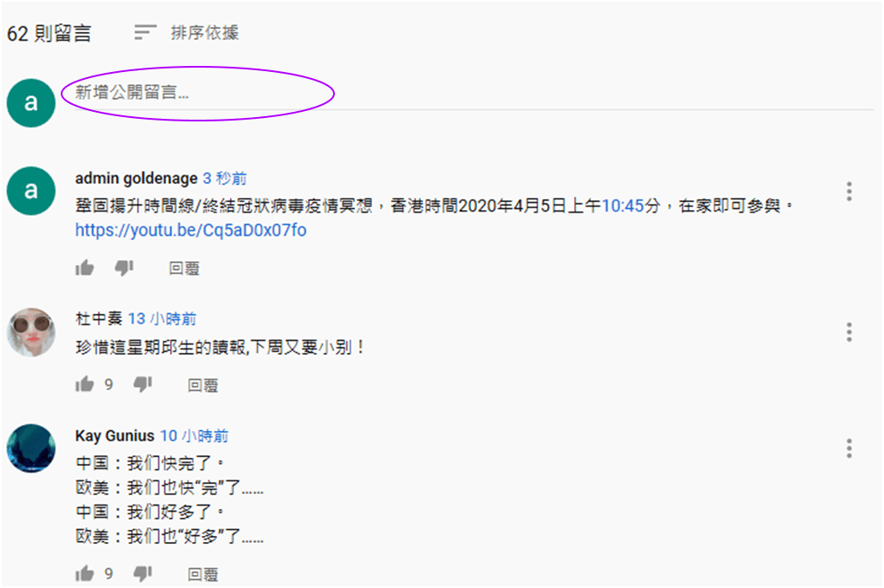Click the 新增公開留言 comment input field
Viewport: 884px width, 588px height.
pos(474,93)
